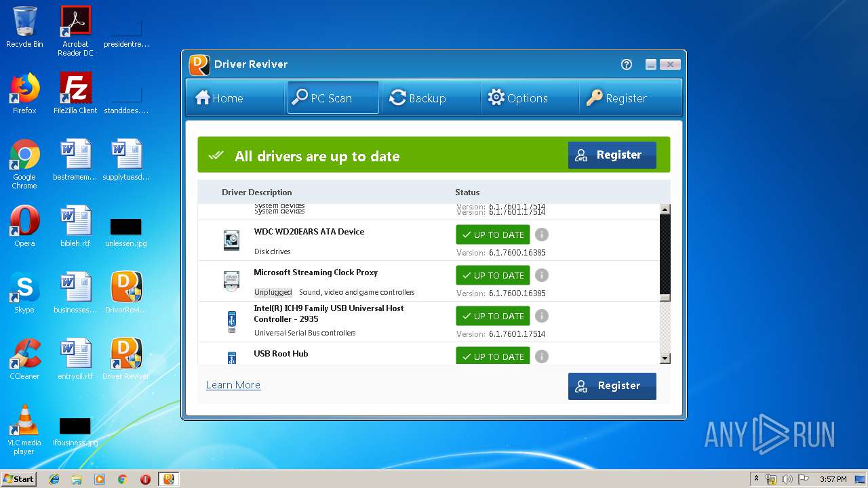The image size is (868, 488).
Task: Select VLC media player desktop icon
Action: coord(24,430)
